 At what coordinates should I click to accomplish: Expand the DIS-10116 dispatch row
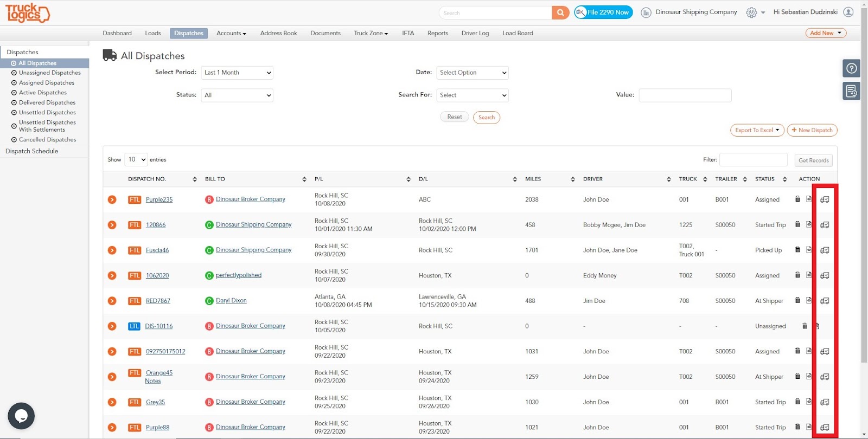click(x=112, y=326)
